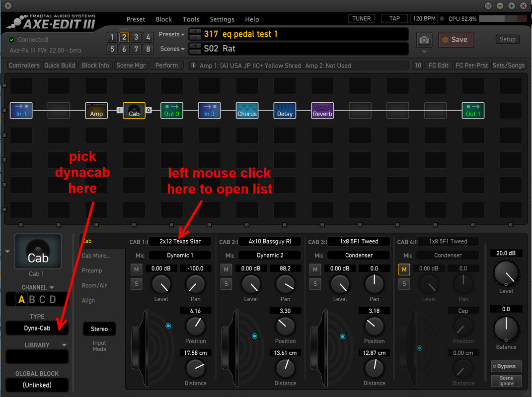532x397 pixels.
Task: Expand the LIBRARY dropdown arrow
Action: click(64, 345)
